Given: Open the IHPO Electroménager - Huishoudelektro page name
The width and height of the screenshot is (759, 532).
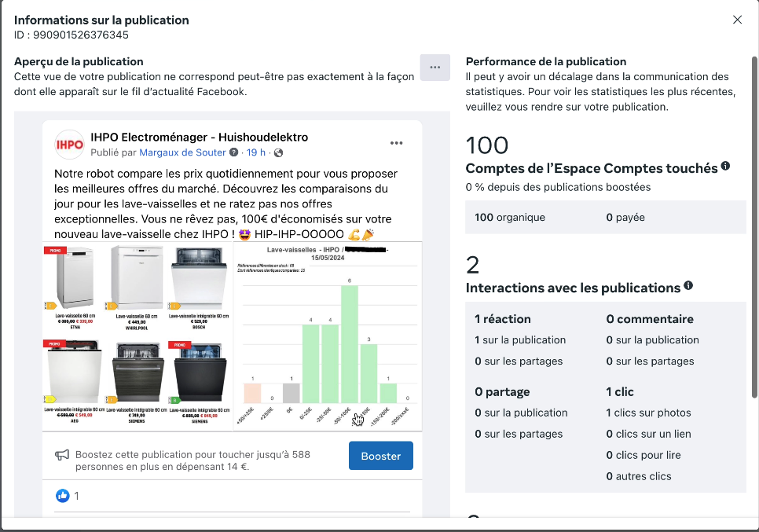Looking at the screenshot, I should tap(200, 137).
